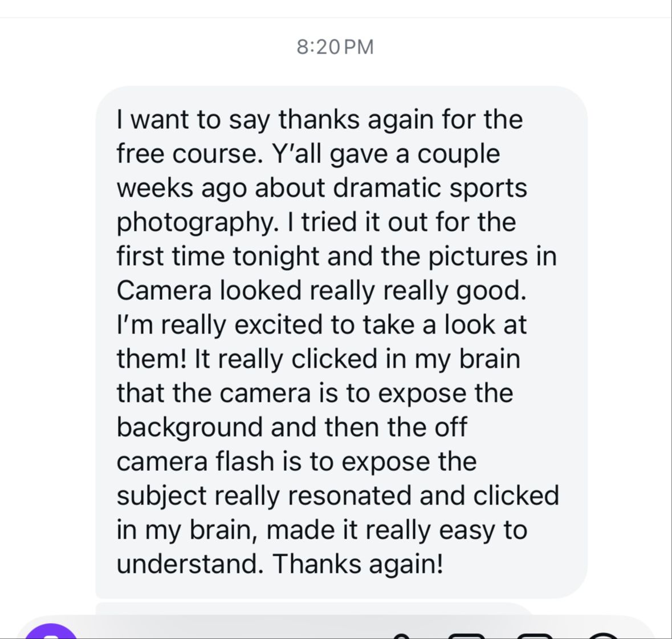Tap the 8:20 PM timestamp

point(335,47)
